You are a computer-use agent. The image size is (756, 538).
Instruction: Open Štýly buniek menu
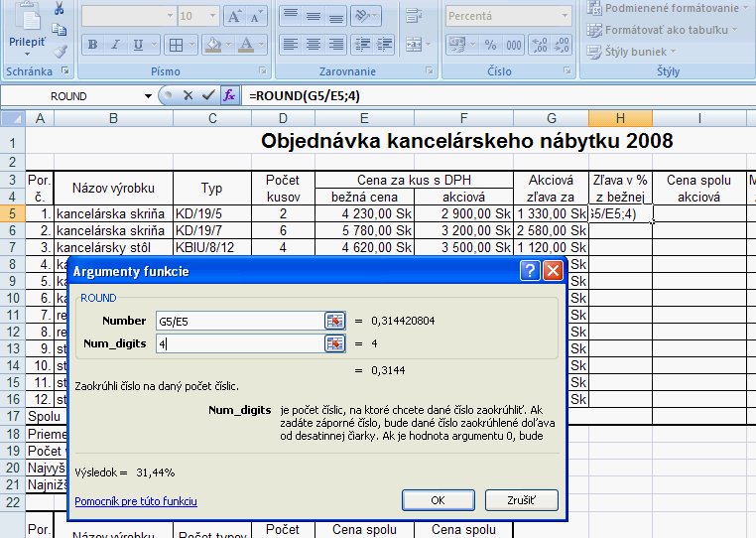[631, 52]
